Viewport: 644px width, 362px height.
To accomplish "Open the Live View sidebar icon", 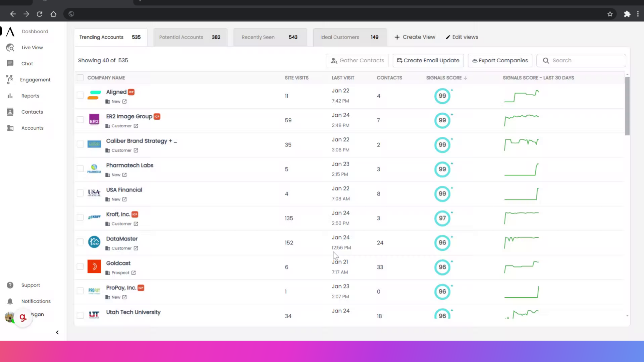I will 10,48.
